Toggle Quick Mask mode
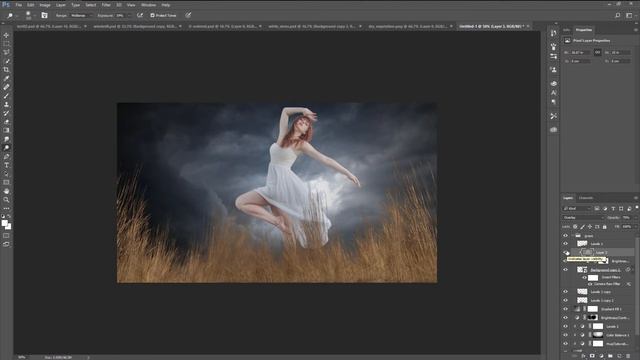This screenshot has width=640, height=360. click(x=6, y=236)
